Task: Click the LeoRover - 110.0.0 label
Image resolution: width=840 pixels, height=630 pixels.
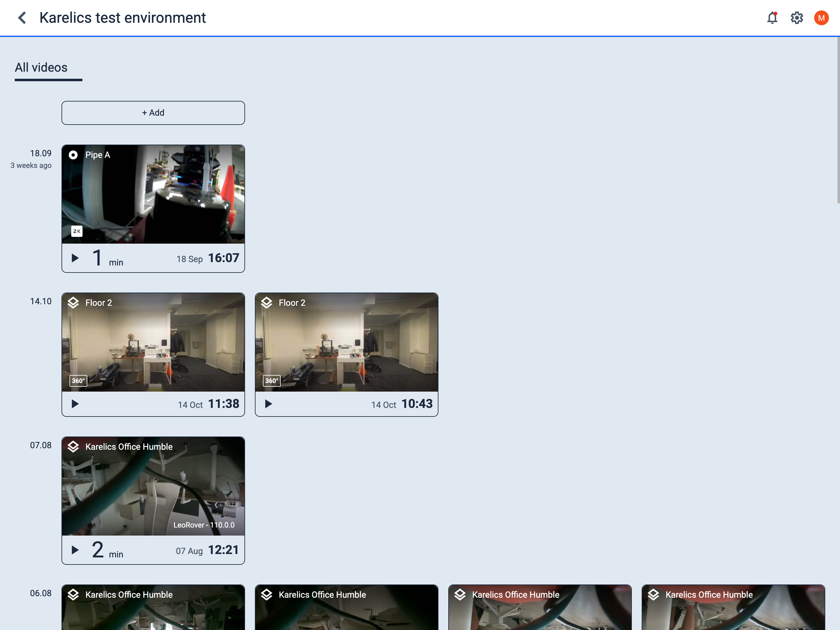Action: coord(204,525)
